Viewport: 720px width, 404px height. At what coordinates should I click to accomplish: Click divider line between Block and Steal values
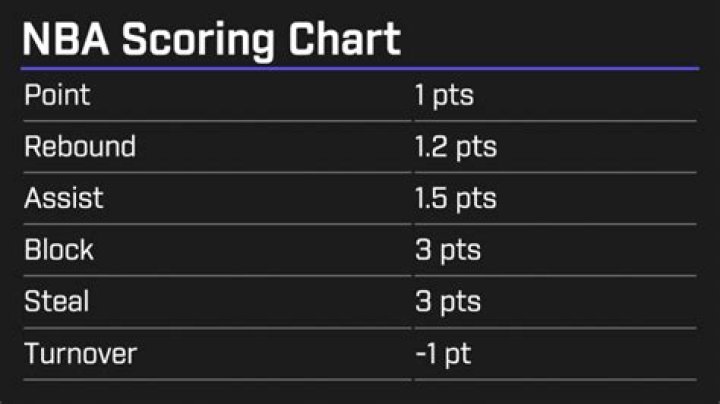tap(555, 275)
